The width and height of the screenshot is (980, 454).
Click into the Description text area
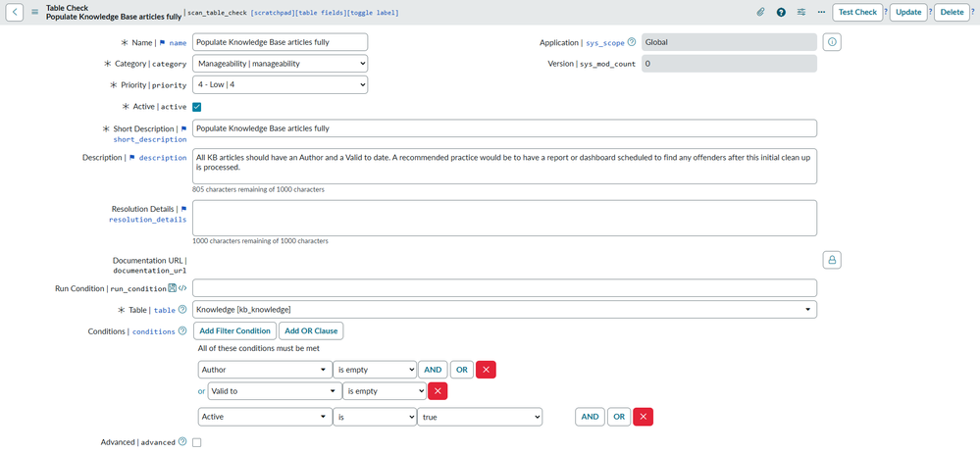504,166
